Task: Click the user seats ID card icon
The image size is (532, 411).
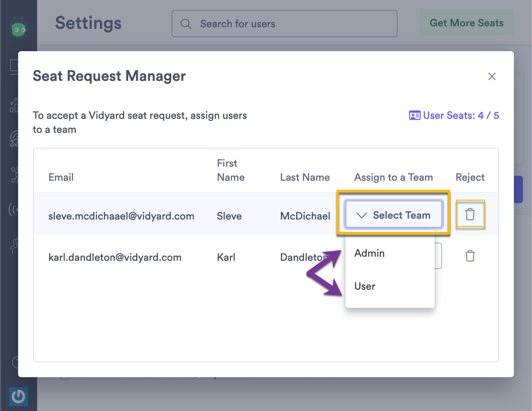Action: (414, 116)
